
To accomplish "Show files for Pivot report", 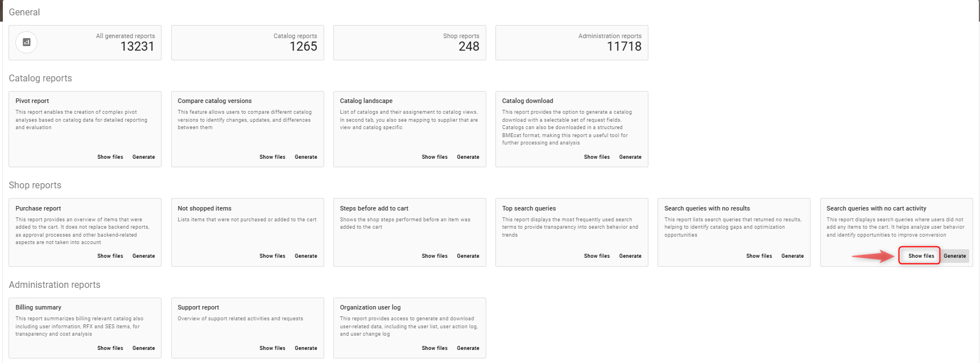I will 110,157.
